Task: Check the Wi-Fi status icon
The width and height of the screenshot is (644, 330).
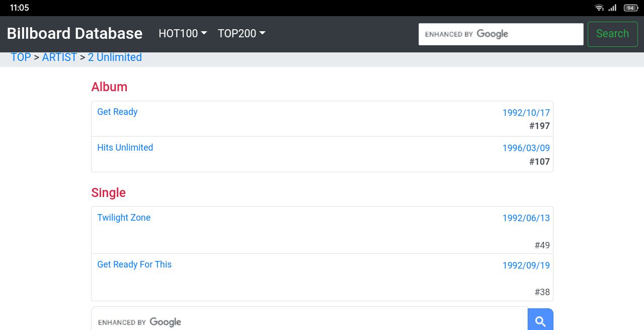Action: [599, 8]
